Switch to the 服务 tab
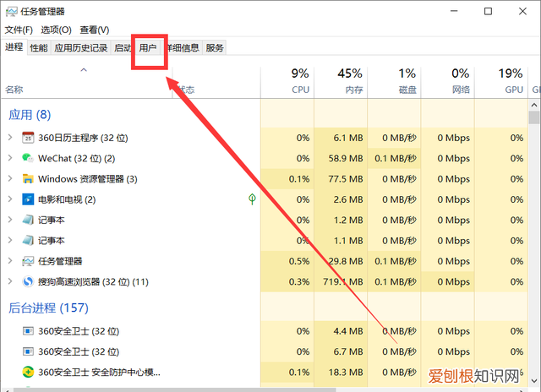The width and height of the screenshot is (541, 392). click(215, 47)
